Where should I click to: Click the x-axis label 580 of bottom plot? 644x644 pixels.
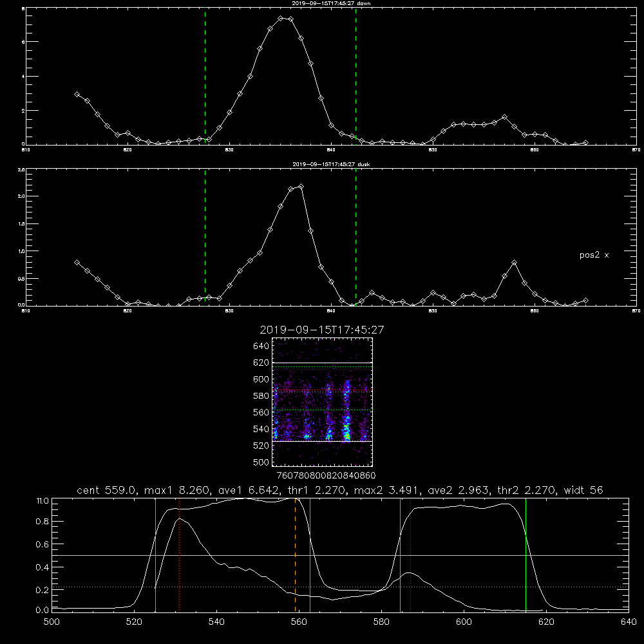click(x=381, y=622)
